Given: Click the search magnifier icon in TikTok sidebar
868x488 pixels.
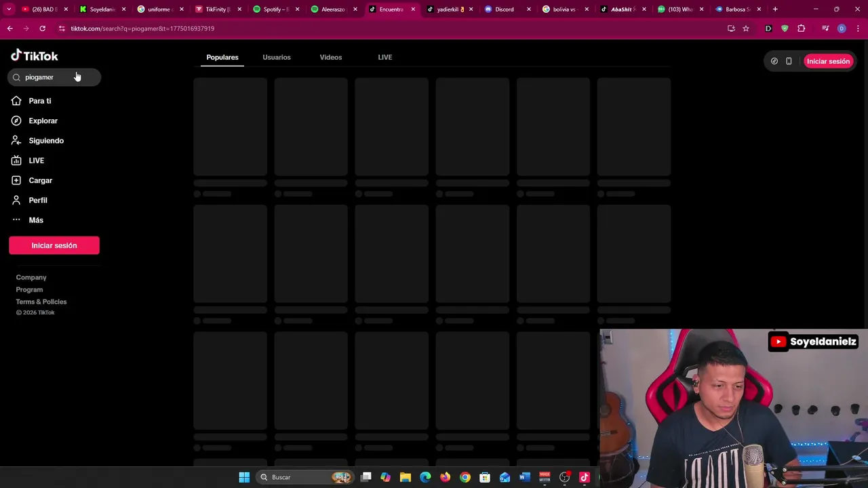Looking at the screenshot, I should coord(16,77).
